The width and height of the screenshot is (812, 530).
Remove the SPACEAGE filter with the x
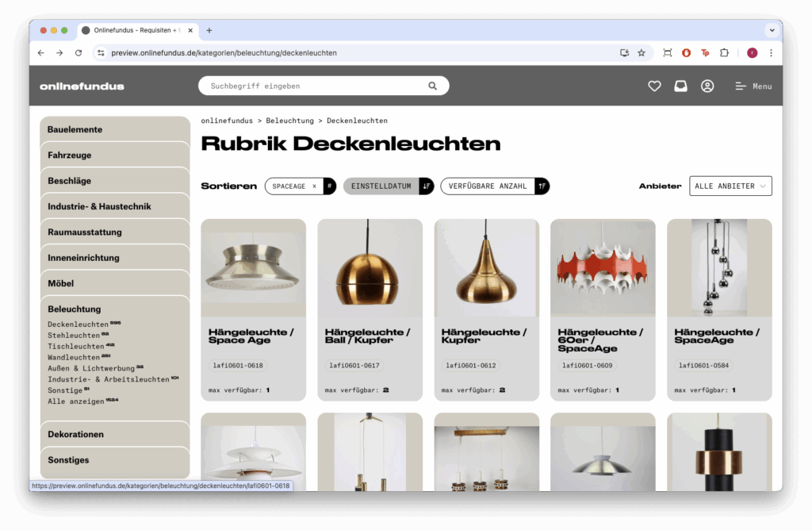(314, 186)
